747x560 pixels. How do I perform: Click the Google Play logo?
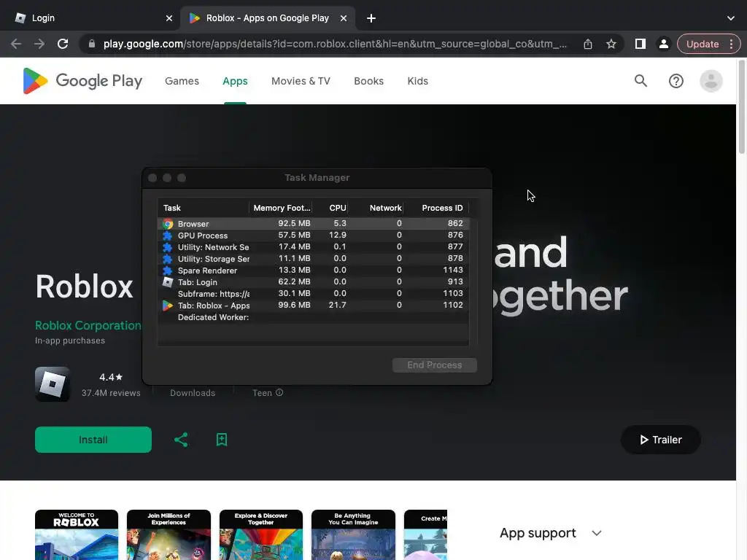[x=82, y=81]
